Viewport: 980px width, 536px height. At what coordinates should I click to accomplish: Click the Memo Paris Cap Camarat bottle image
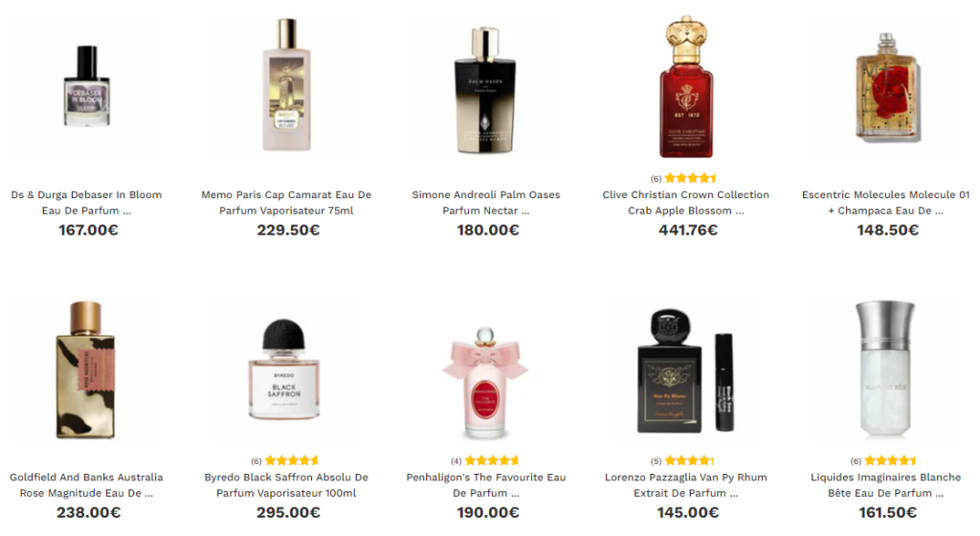pos(286,85)
